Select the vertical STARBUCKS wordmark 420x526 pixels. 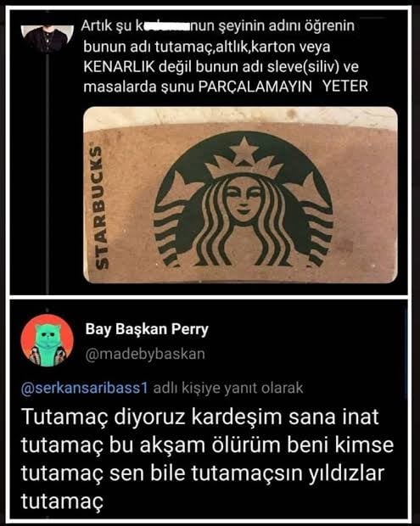(98, 208)
